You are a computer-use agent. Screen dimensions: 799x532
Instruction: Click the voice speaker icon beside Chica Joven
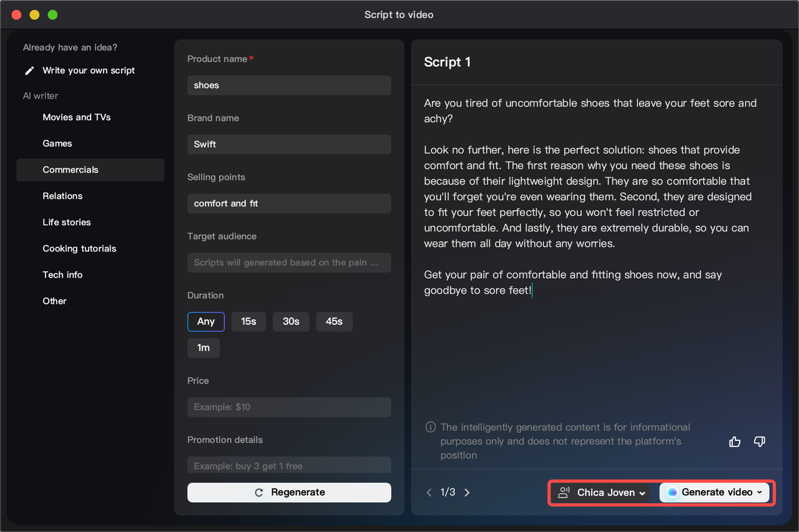click(x=564, y=492)
